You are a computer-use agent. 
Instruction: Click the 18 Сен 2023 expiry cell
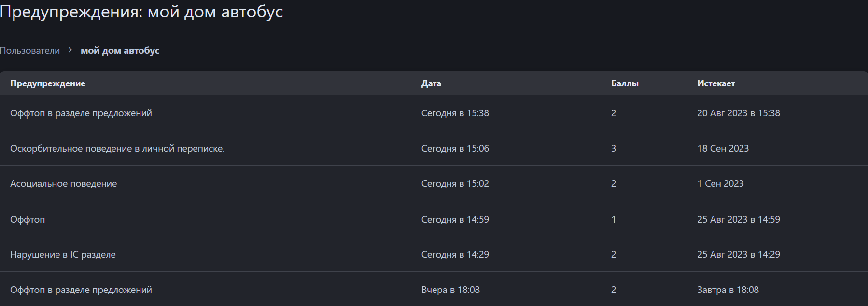pyautogui.click(x=723, y=149)
